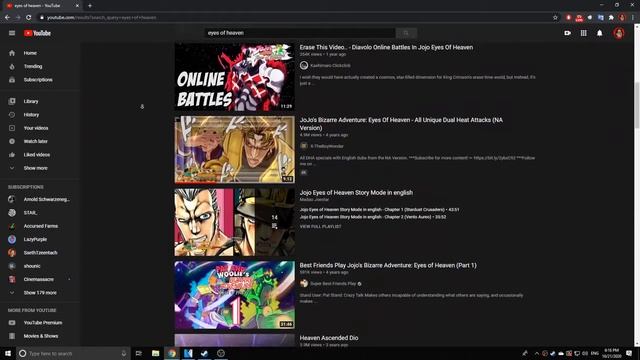Open the SsethTzeentach subscription channel
The width and height of the screenshot is (640, 360).
pos(40,253)
